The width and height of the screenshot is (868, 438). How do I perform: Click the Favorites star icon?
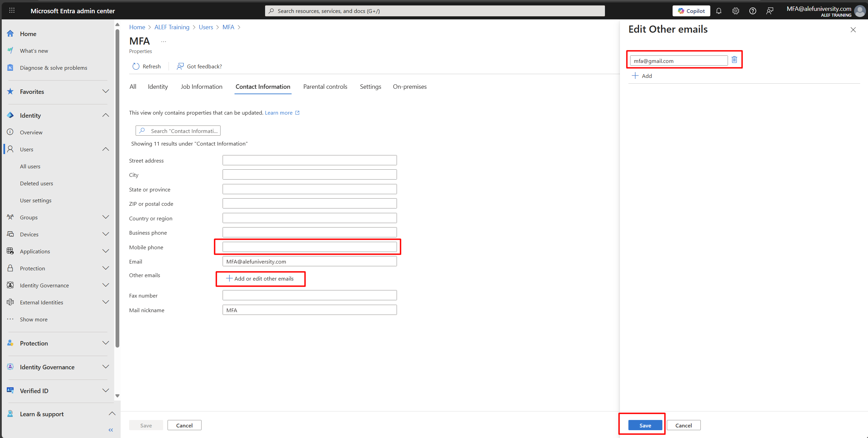(x=10, y=91)
